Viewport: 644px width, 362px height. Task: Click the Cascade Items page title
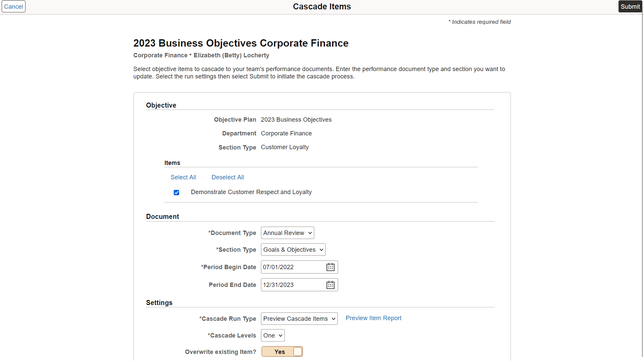click(322, 6)
